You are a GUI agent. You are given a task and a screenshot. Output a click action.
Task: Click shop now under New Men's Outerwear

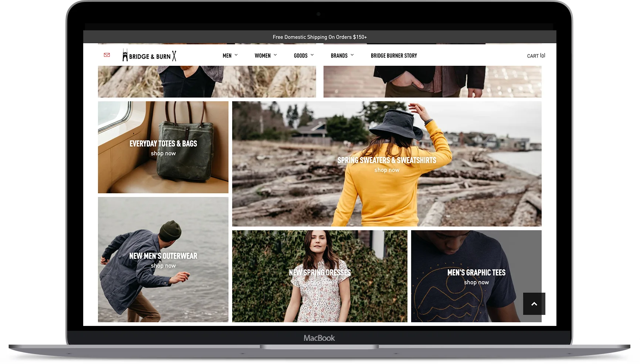click(x=163, y=265)
